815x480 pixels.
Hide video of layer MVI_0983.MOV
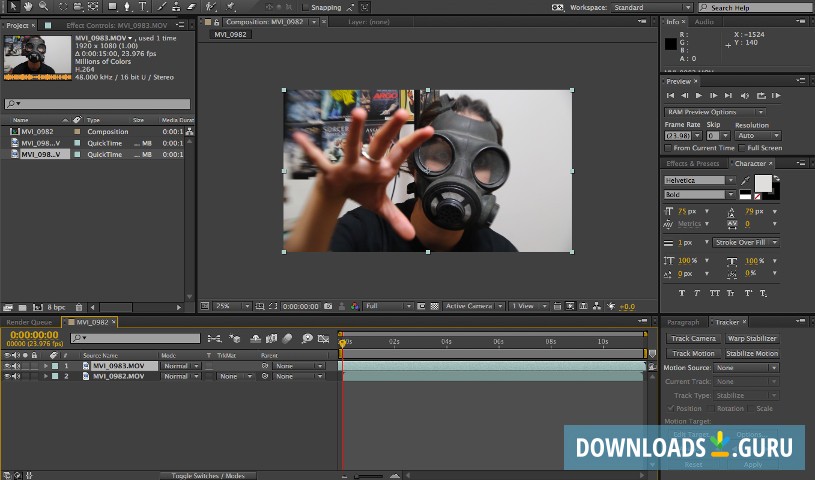[7, 366]
